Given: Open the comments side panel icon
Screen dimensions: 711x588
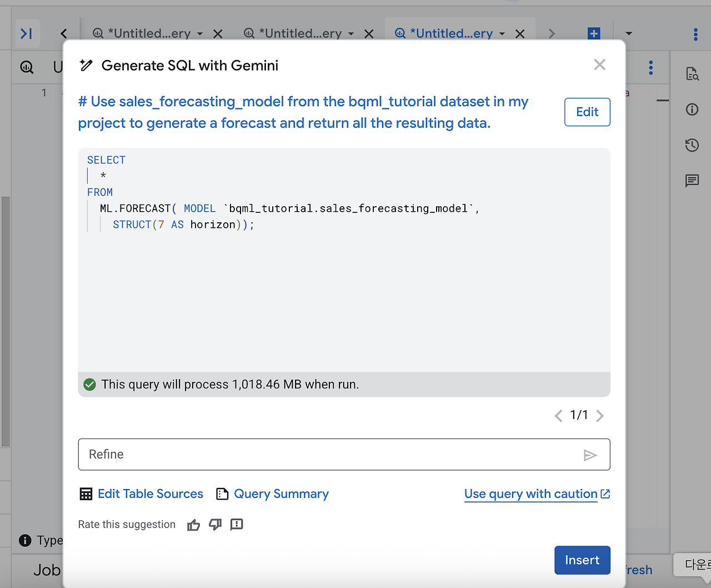Looking at the screenshot, I should (x=692, y=181).
